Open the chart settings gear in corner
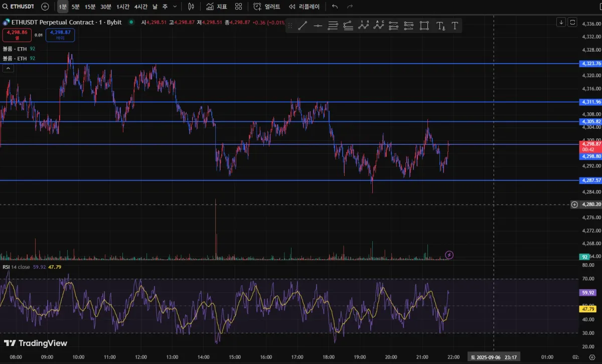Viewport: 602px width, 364px height. [x=591, y=357]
